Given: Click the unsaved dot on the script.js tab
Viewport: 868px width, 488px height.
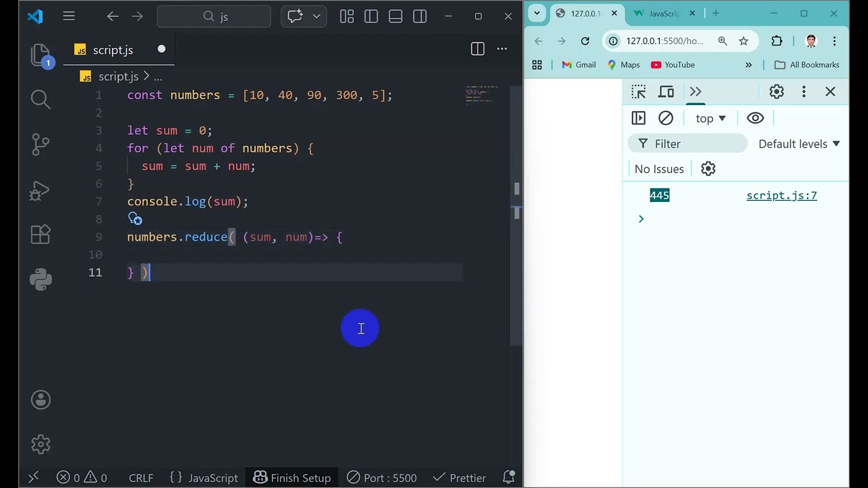Looking at the screenshot, I should coord(161,49).
